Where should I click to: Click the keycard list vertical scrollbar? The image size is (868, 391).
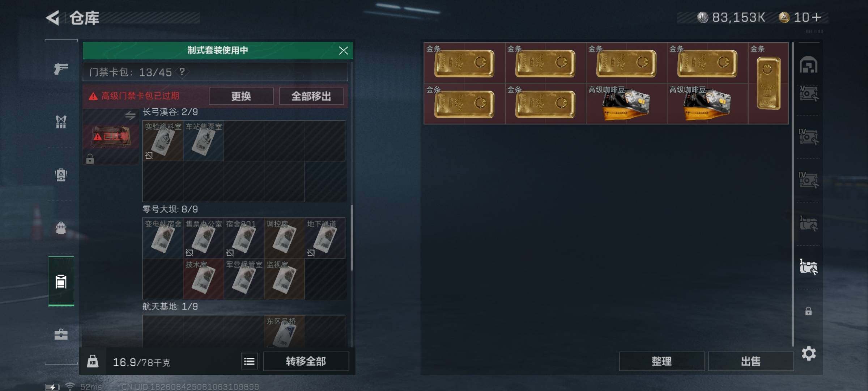[352, 238]
